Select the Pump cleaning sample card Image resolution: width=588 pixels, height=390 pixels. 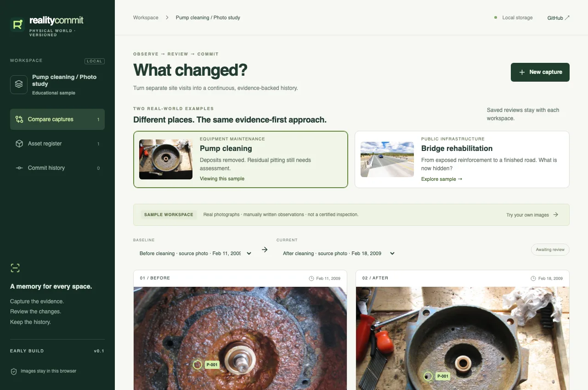(241, 160)
